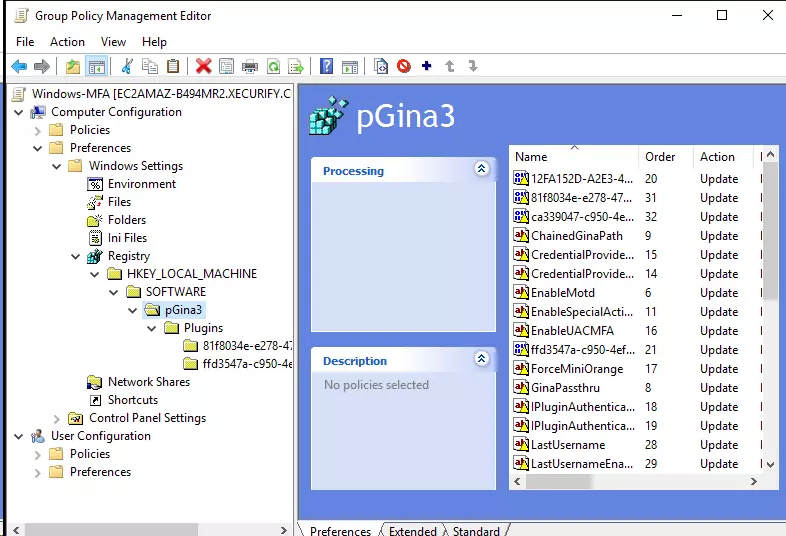Click the Move down arrow icon

pos(473,66)
